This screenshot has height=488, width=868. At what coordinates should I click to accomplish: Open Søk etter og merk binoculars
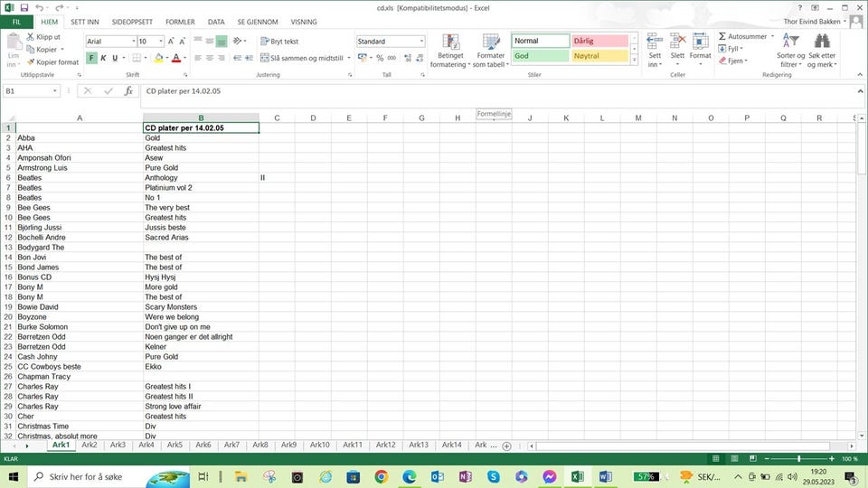coord(822,51)
